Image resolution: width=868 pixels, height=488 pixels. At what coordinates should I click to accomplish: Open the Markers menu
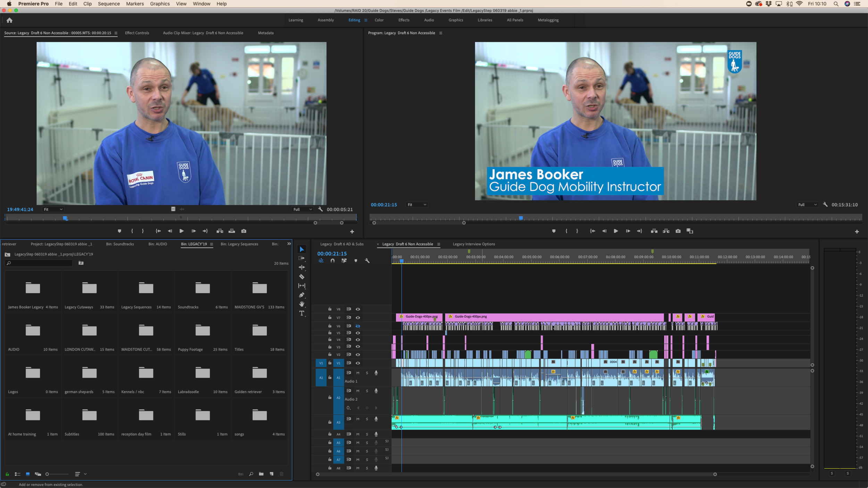click(135, 4)
